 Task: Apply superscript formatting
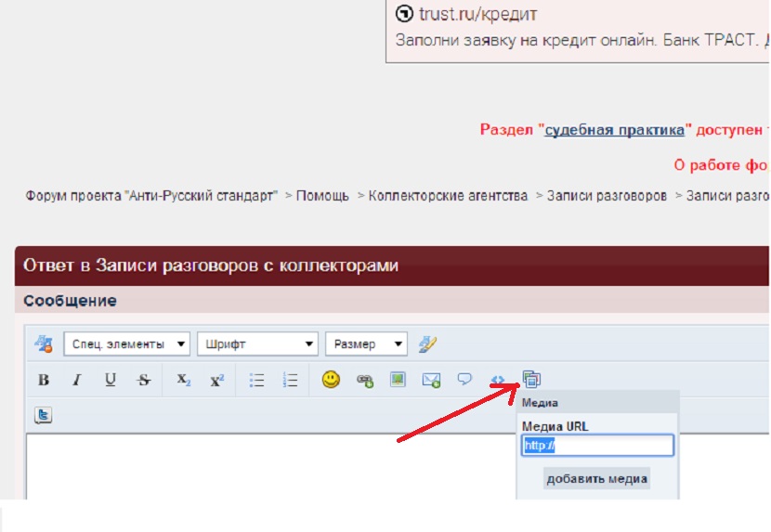point(216,380)
